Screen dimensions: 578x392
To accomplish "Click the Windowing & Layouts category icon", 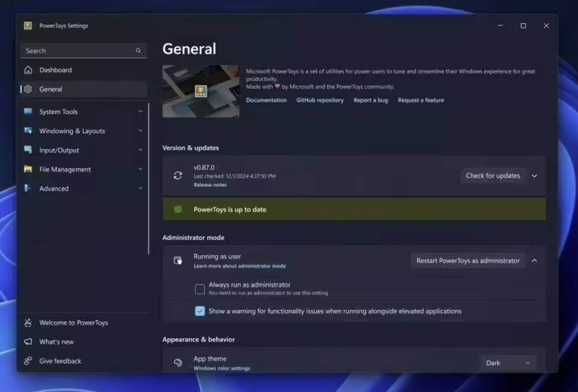I will click(28, 131).
